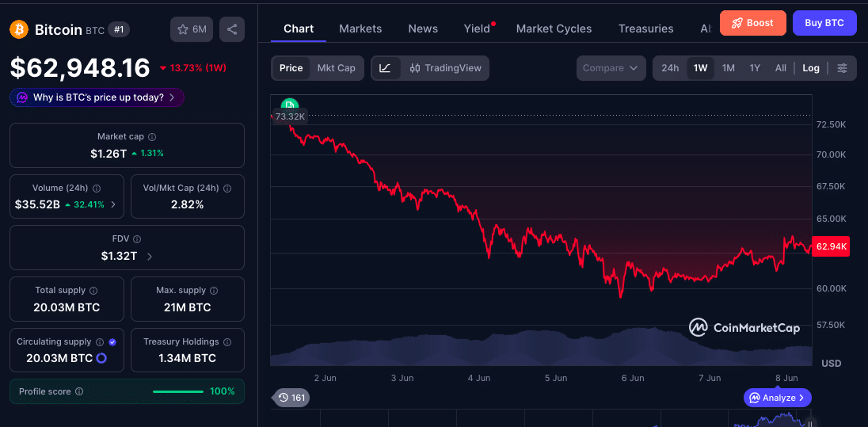Click the 62.94K current price label
Image resolution: width=868 pixels, height=427 pixels.
click(x=832, y=246)
